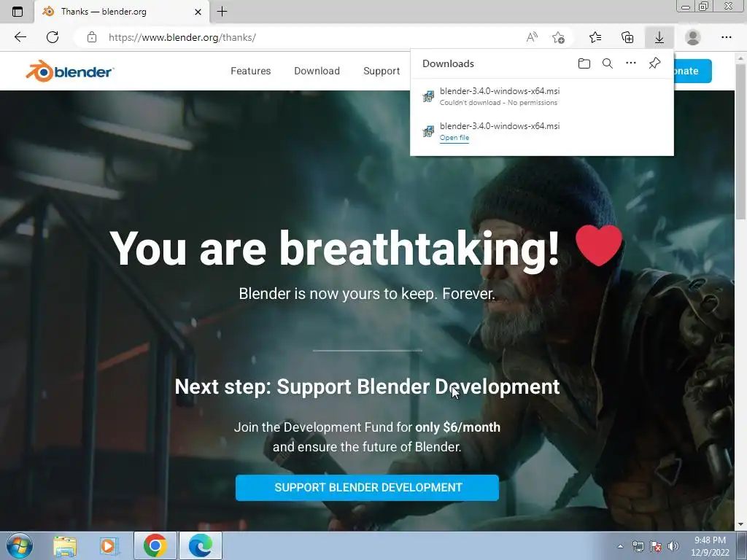Click the Blender logo

click(69, 71)
